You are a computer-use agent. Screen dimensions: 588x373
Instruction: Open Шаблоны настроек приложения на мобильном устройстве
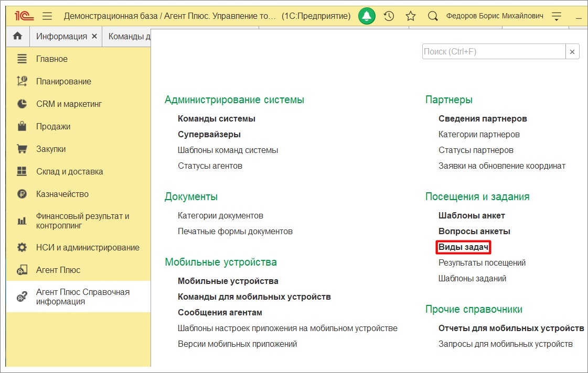pyautogui.click(x=287, y=328)
